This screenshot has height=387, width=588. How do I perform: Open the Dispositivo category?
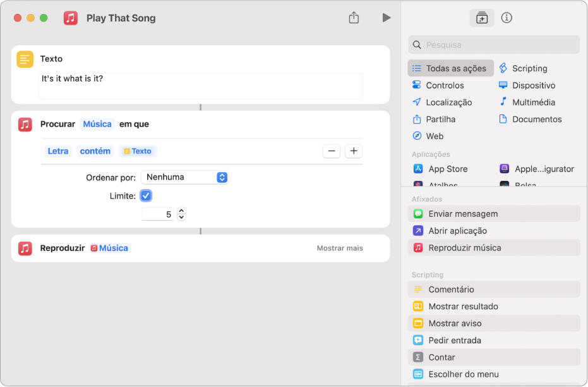pos(527,85)
